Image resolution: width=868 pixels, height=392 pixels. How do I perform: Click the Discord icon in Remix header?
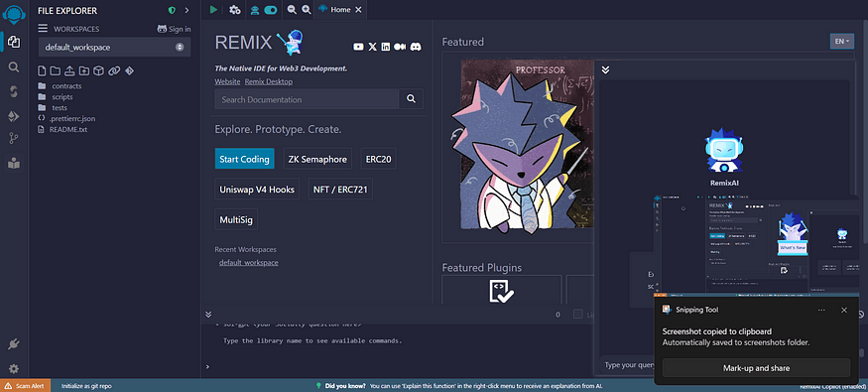[416, 47]
